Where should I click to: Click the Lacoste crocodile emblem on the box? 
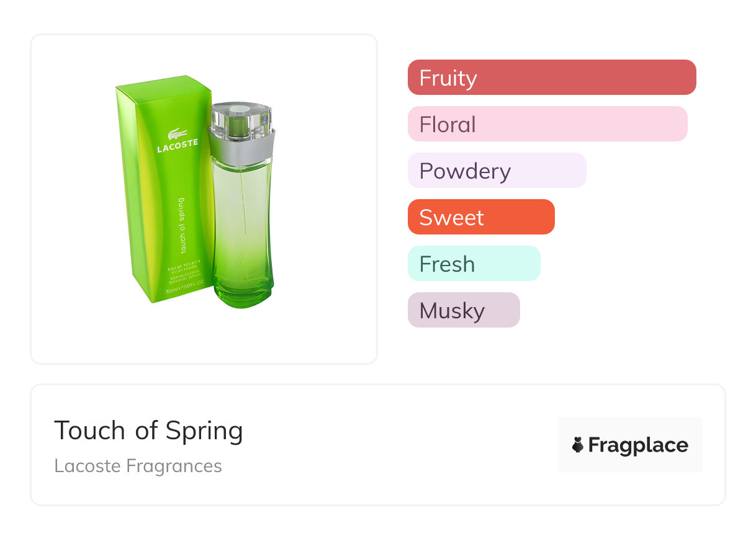click(x=178, y=133)
